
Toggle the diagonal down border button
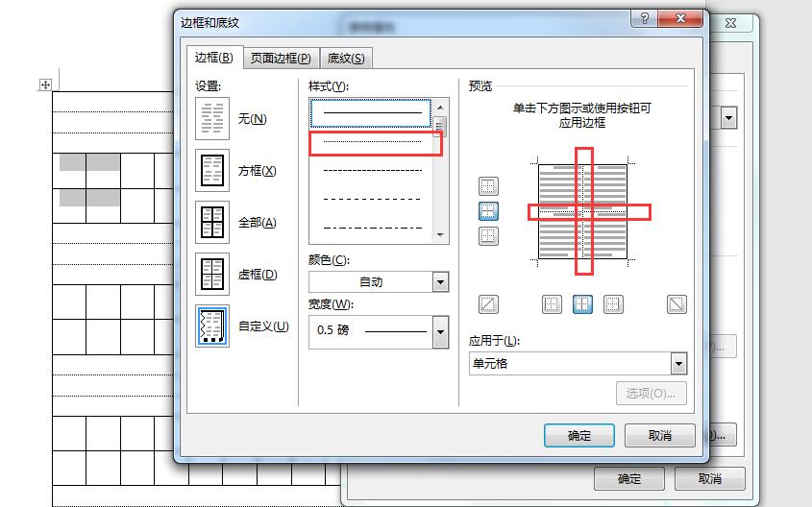tap(677, 304)
